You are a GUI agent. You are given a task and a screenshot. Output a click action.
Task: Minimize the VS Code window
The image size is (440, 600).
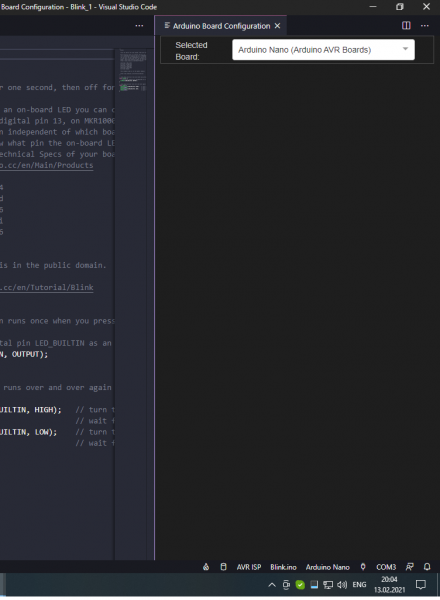click(373, 7)
